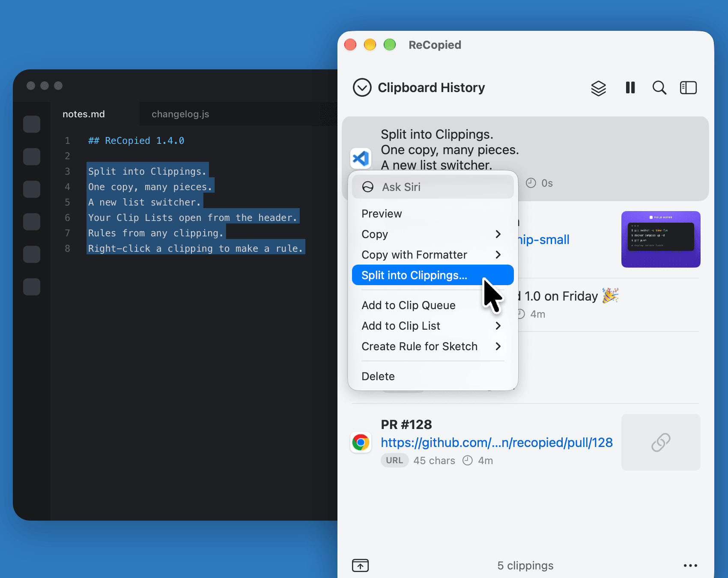This screenshot has height=578, width=728.
Task: Click the '5 clippings' footer count
Action: pos(525,566)
